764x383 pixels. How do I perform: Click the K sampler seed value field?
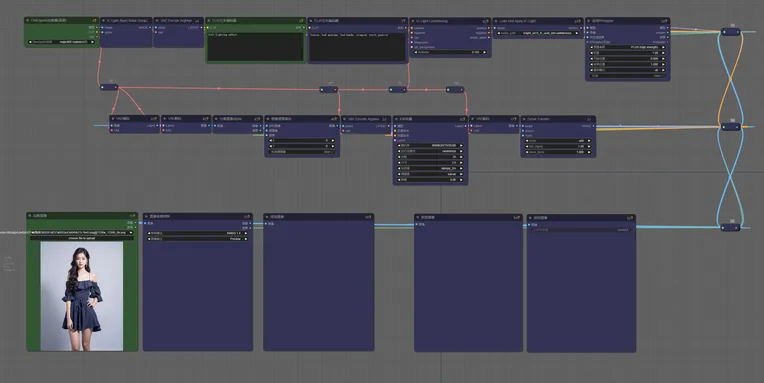[x=430, y=145]
